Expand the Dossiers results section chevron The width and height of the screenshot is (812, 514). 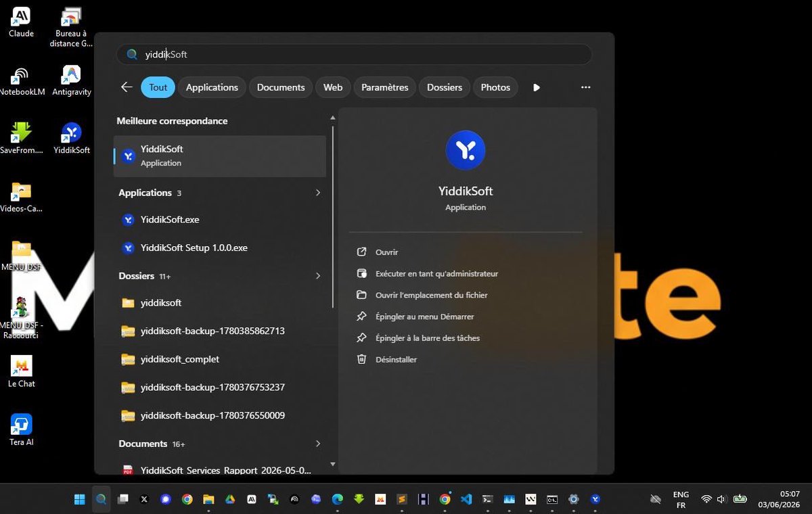(x=318, y=276)
